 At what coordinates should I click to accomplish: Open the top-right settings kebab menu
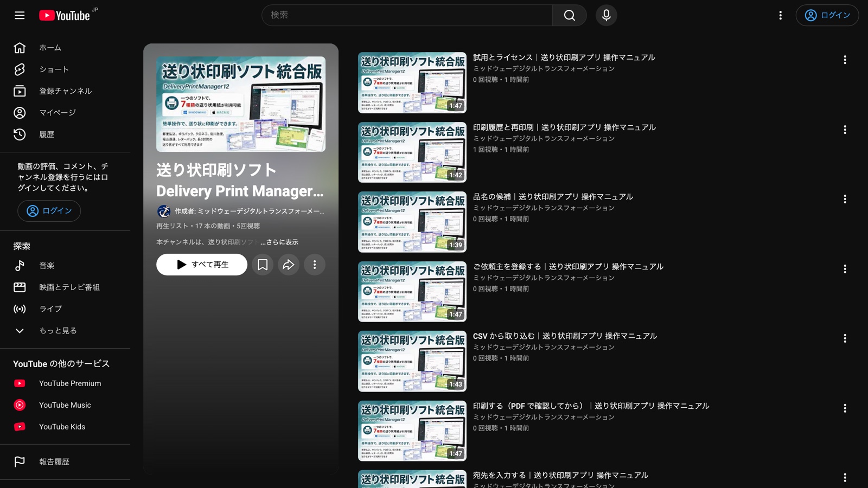tap(780, 15)
